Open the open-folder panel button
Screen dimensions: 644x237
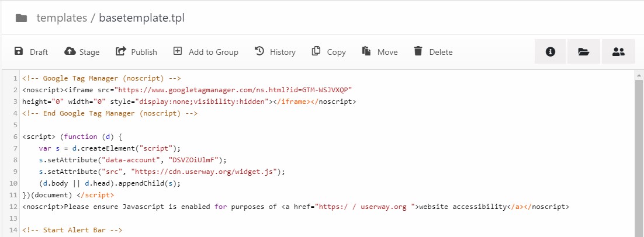point(584,52)
